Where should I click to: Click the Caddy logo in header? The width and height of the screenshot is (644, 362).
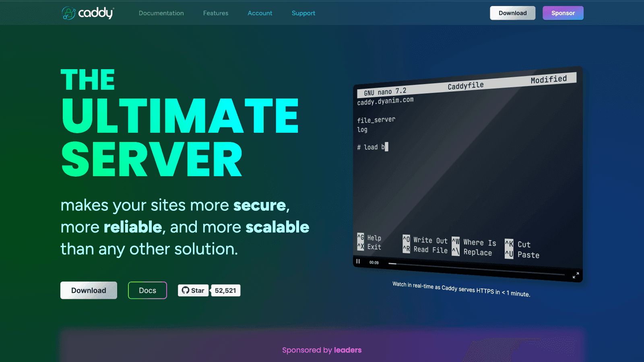88,13
